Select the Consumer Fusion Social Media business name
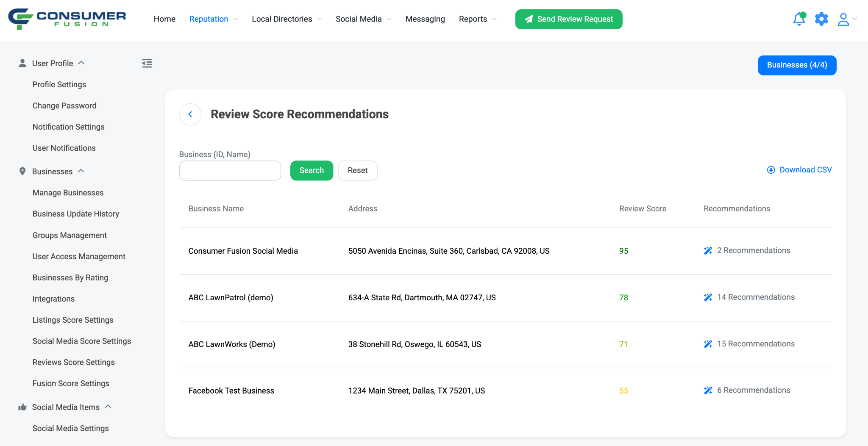 (x=243, y=251)
